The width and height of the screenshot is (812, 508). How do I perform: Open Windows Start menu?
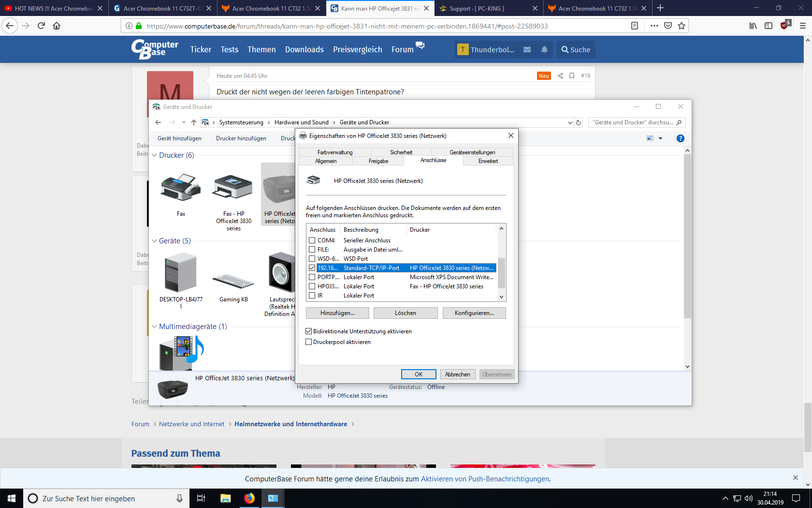(12, 498)
